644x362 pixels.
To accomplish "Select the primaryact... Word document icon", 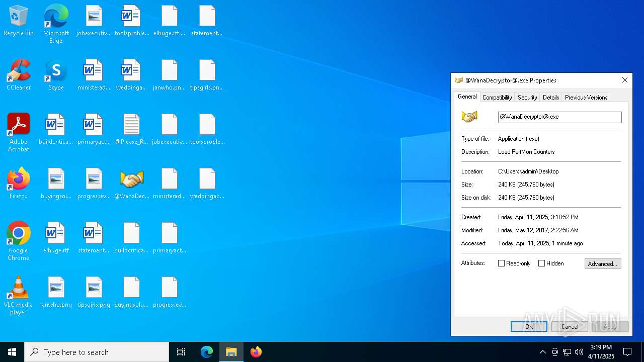I will pos(94,130).
